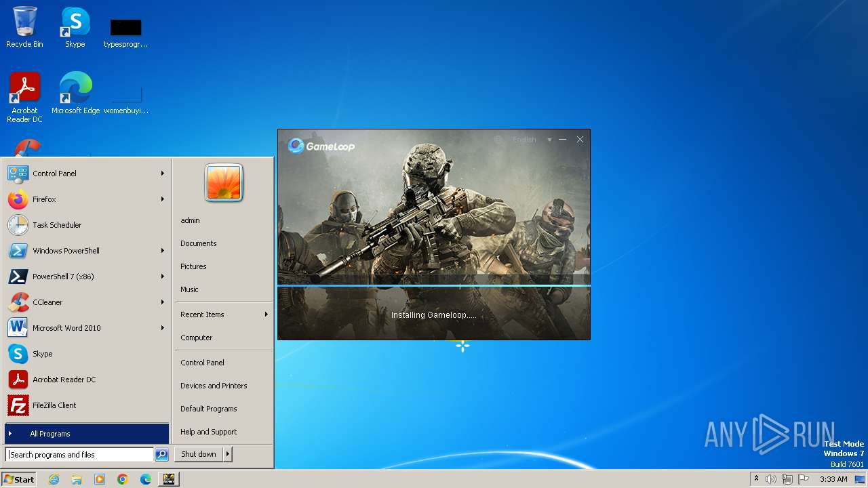This screenshot has height=488, width=868.
Task: Open the English language dropdown in GameLoop
Action: (x=532, y=140)
